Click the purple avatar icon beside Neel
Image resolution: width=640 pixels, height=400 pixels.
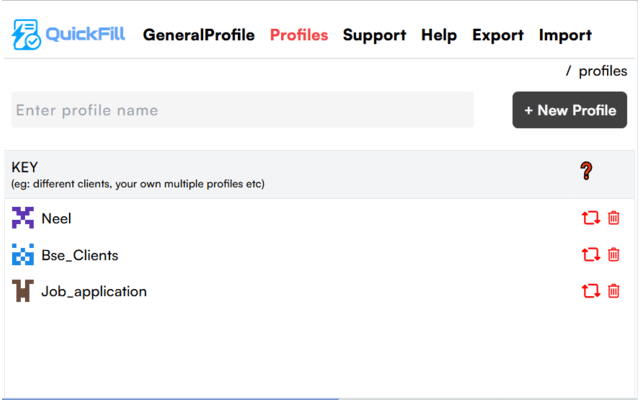point(23,218)
